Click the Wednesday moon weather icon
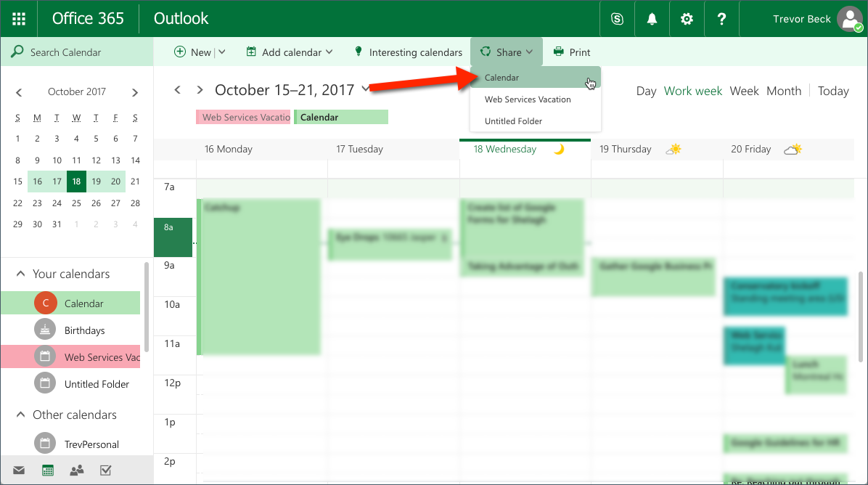The image size is (868, 485). click(x=559, y=150)
